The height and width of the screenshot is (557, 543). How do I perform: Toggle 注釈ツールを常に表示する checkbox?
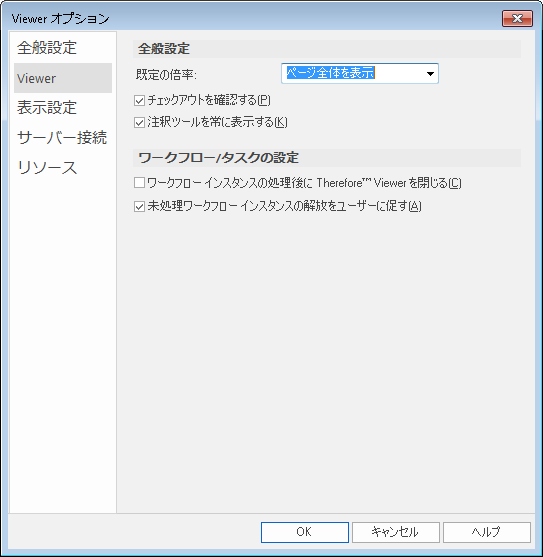pyautogui.click(x=139, y=123)
